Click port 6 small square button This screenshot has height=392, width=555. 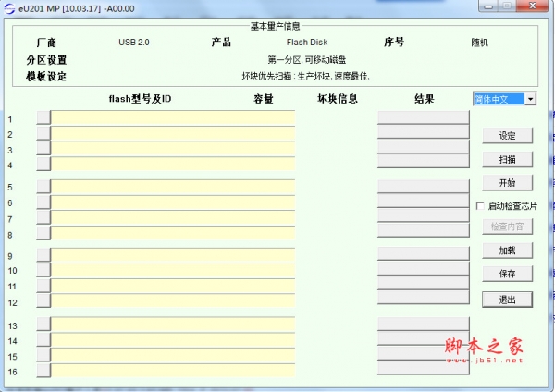43,202
